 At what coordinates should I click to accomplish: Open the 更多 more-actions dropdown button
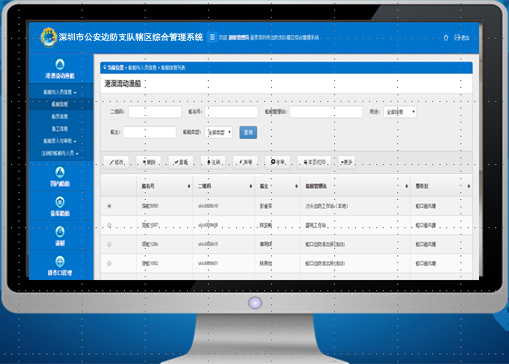pos(347,162)
